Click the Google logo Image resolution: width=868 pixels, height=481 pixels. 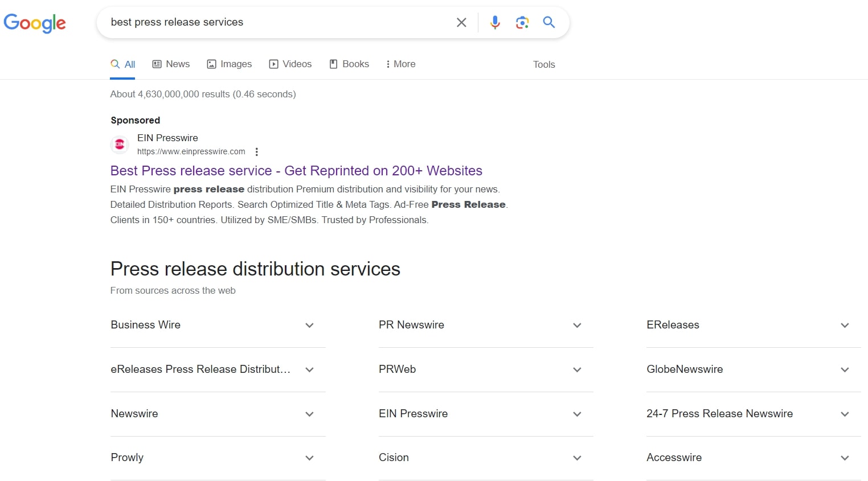pyautogui.click(x=35, y=23)
